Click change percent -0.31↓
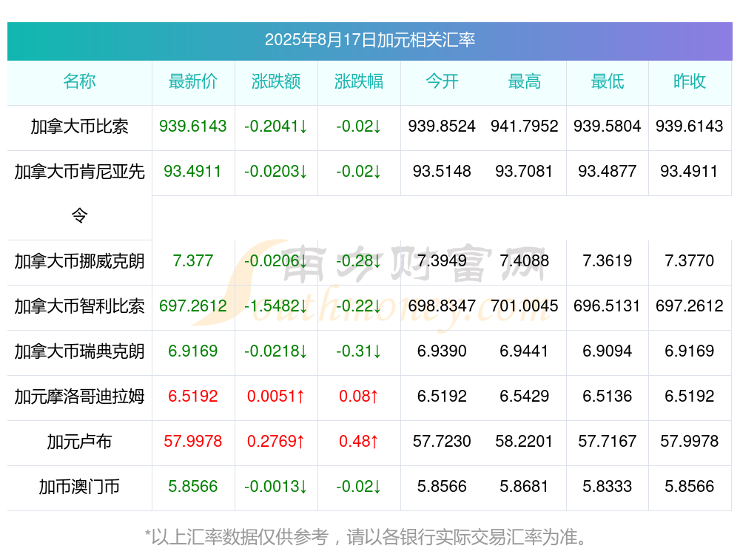The width and height of the screenshot is (740, 560). coord(359,351)
